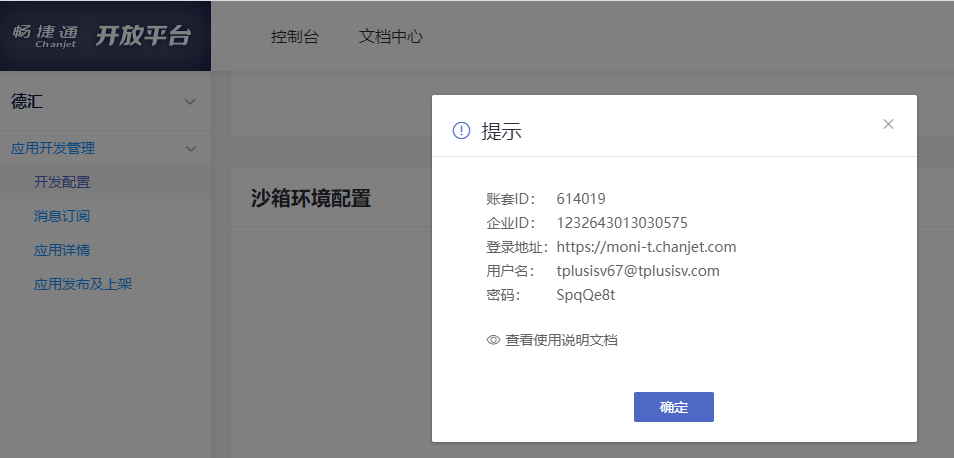Open the 控制台 top menu
This screenshot has height=458, width=954.
294,36
